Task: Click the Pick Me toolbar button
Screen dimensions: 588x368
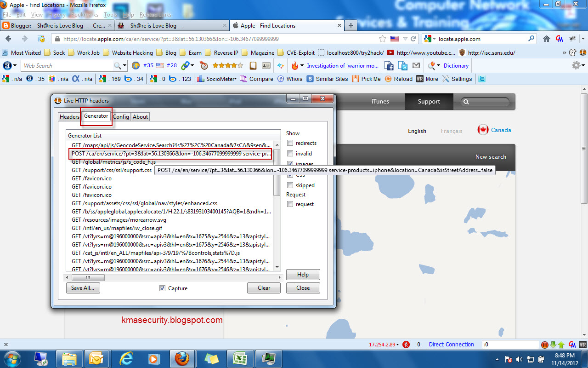Action: coord(366,79)
